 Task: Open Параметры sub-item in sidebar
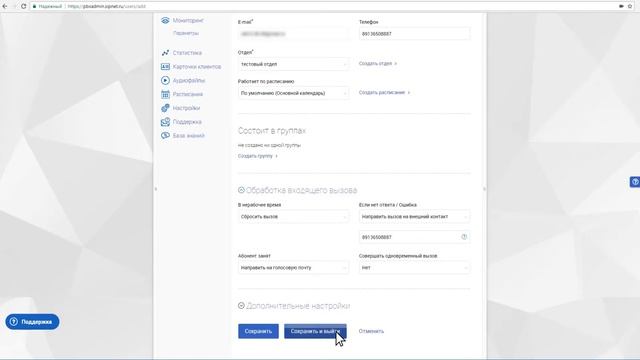[x=186, y=33]
